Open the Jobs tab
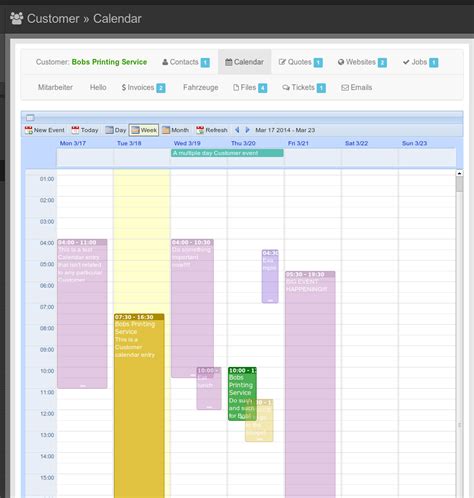The width and height of the screenshot is (474, 498). coord(420,62)
